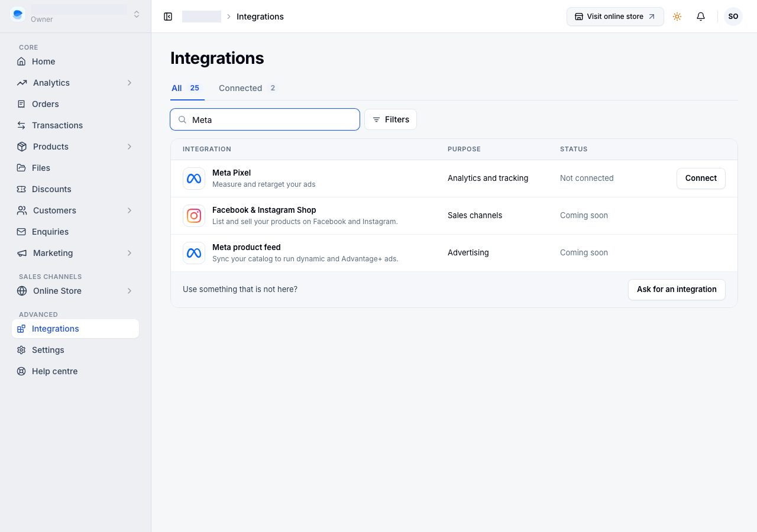This screenshot has width=757, height=532.
Task: Toggle the sidebar collapse icon
Action: pyautogui.click(x=168, y=17)
